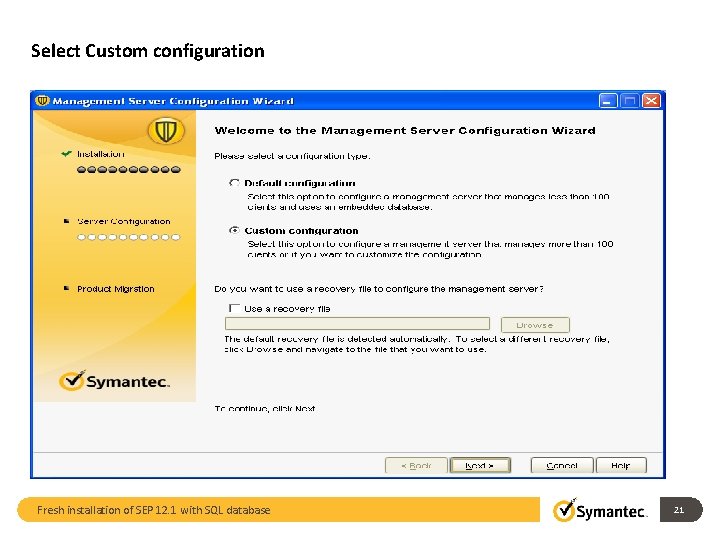This screenshot has width=720, height=540.
Task: Select the Default configuration radio button
Action: pos(234,183)
